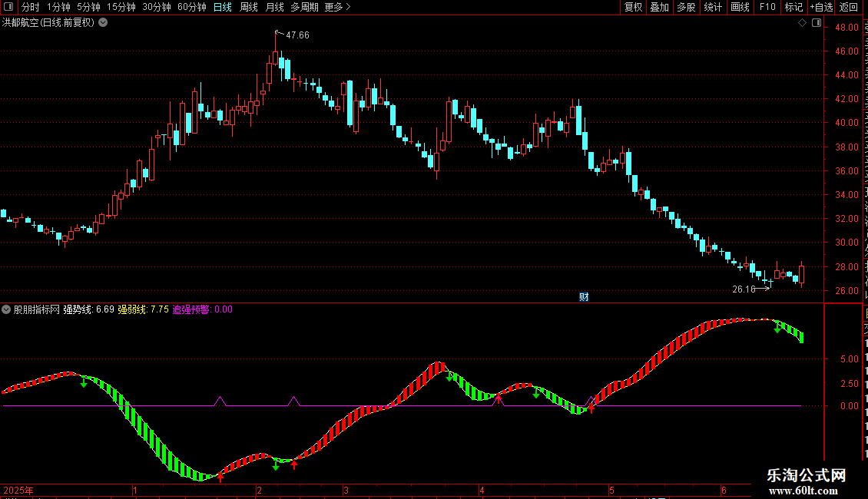
Task: Click the 26.00 price axis label
Action: click(847, 290)
